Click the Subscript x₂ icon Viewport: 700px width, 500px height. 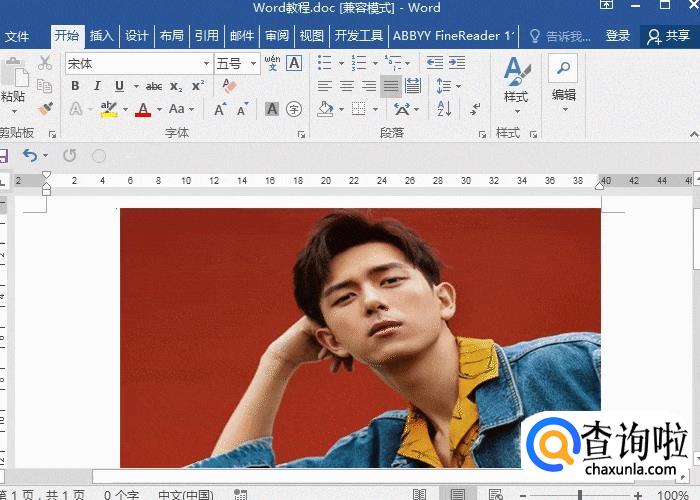[x=176, y=86]
